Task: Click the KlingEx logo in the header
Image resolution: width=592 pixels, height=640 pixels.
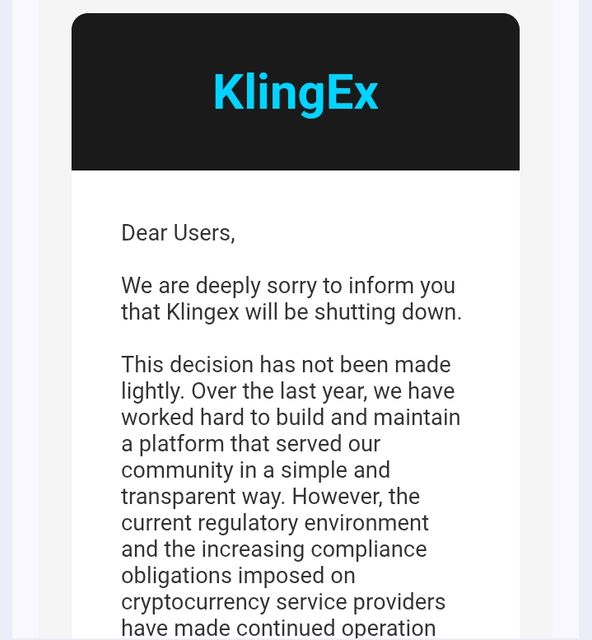Action: (296, 93)
